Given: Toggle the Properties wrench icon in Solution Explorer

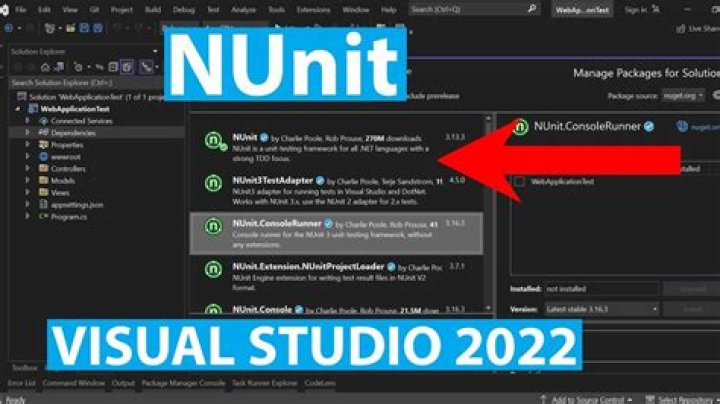Looking at the screenshot, I should pyautogui.click(x=146, y=67).
